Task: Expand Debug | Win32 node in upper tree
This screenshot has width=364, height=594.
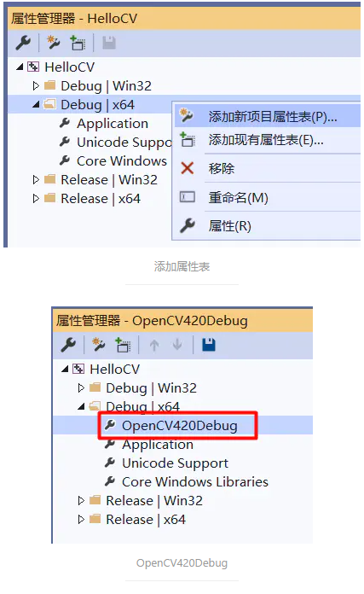Action: [x=36, y=86]
